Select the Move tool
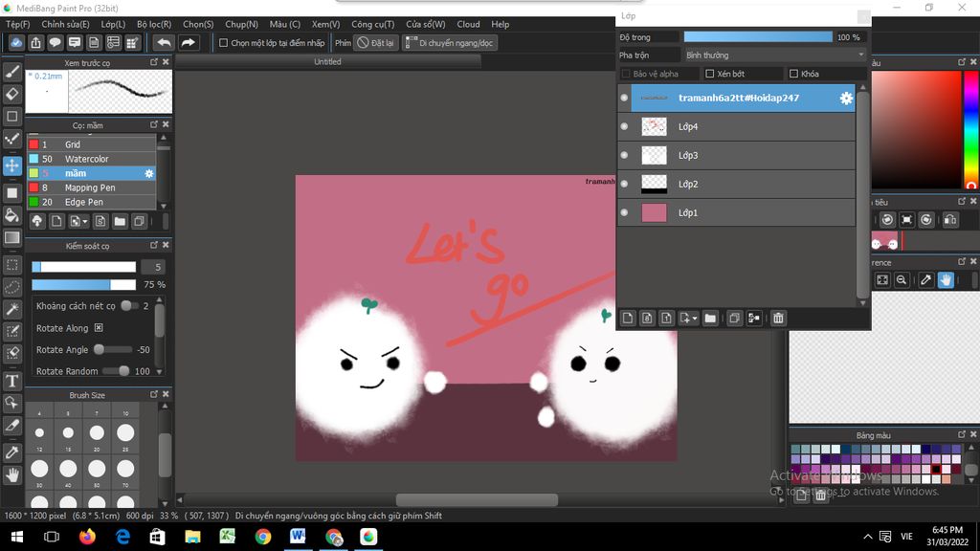980x551 pixels. tap(11, 165)
